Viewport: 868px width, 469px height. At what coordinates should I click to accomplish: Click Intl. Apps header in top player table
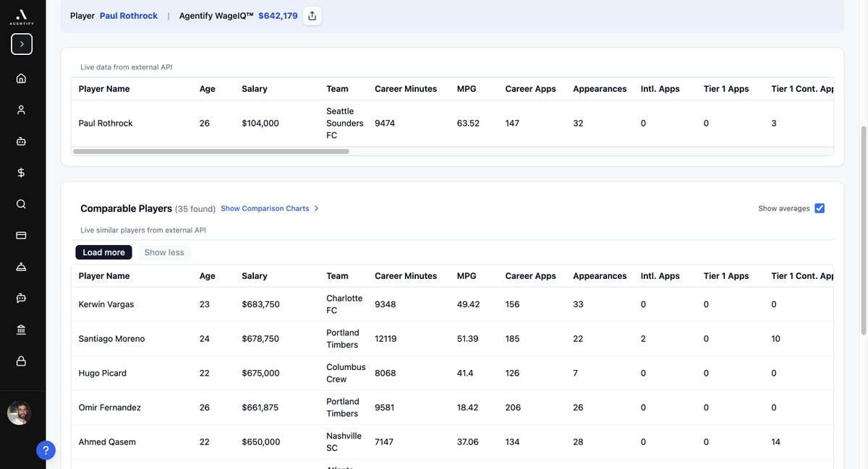coord(660,89)
